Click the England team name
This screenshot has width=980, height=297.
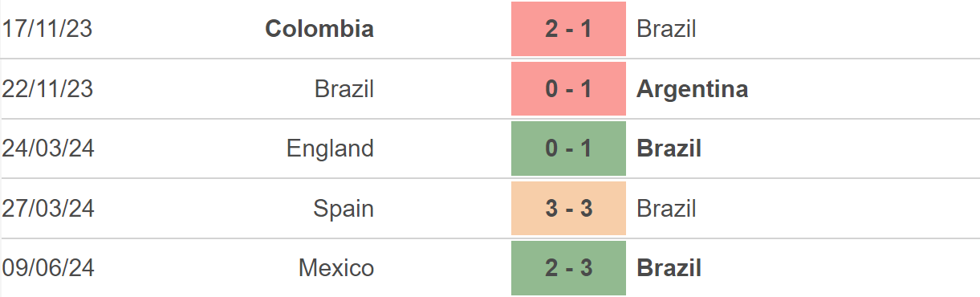(330, 148)
